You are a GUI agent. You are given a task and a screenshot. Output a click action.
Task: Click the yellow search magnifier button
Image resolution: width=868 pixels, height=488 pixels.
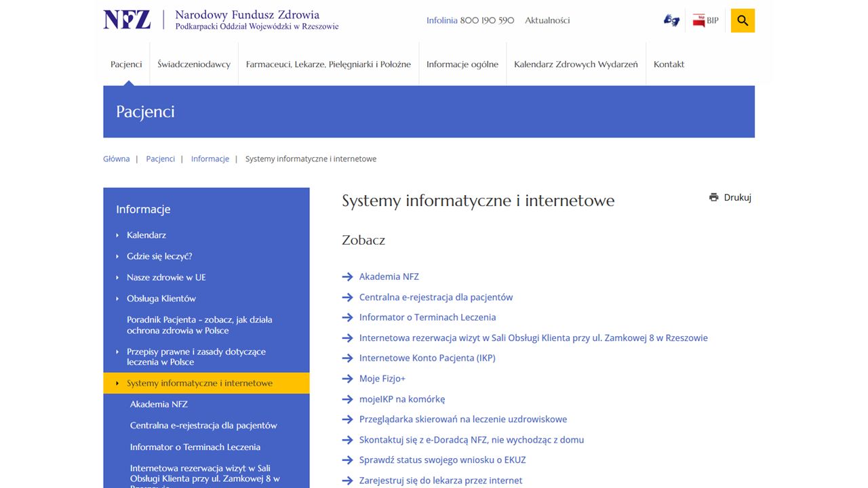[743, 20]
